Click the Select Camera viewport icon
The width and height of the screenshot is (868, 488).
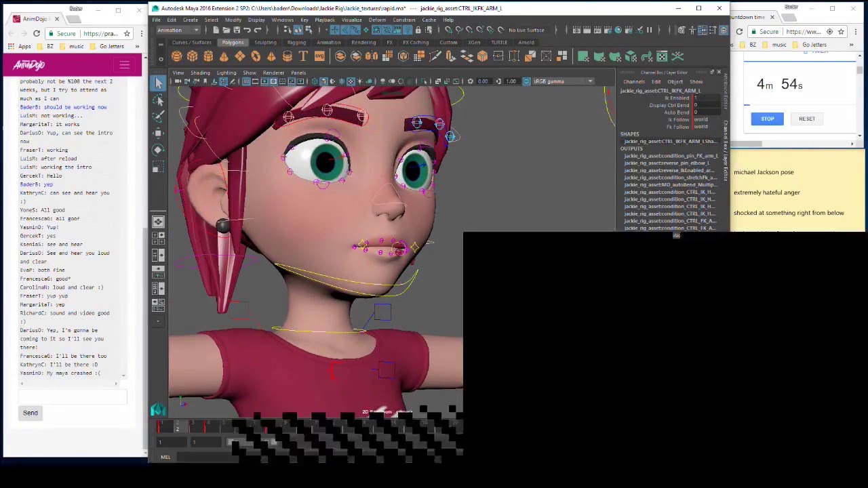click(178, 81)
